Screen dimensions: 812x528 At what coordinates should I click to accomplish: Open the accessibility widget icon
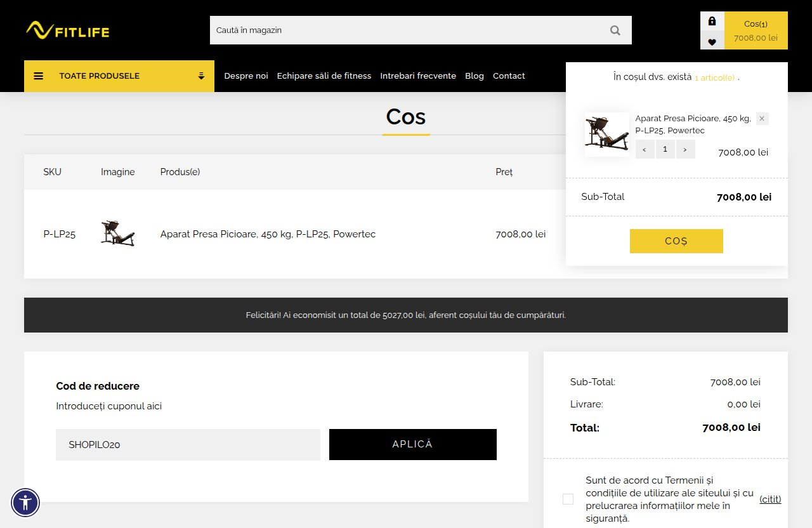[x=25, y=503]
